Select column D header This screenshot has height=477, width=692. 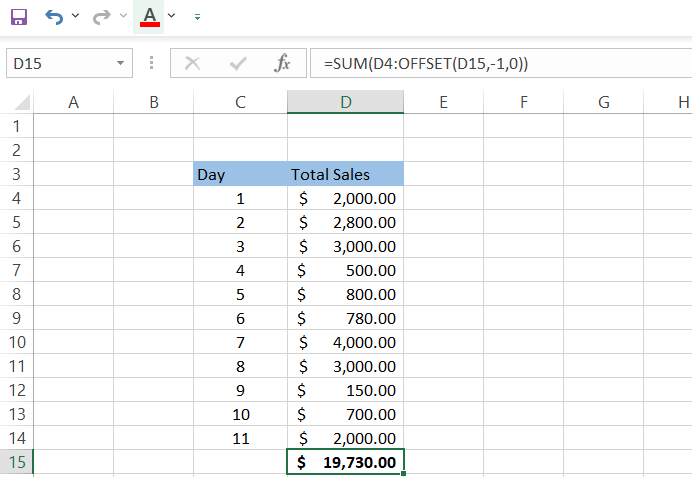click(345, 102)
